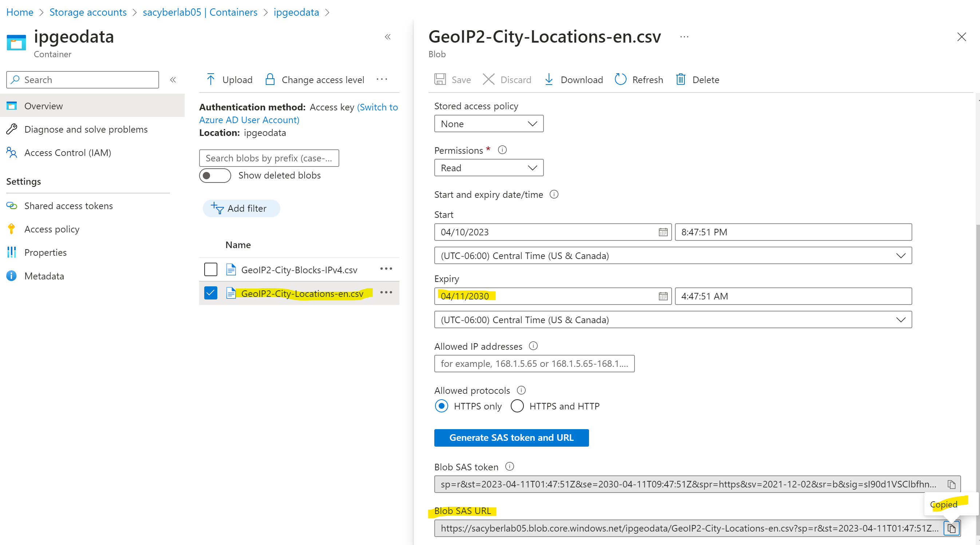980x545 pixels.
Task: Go to Access Control (IAM)
Action: (x=67, y=153)
